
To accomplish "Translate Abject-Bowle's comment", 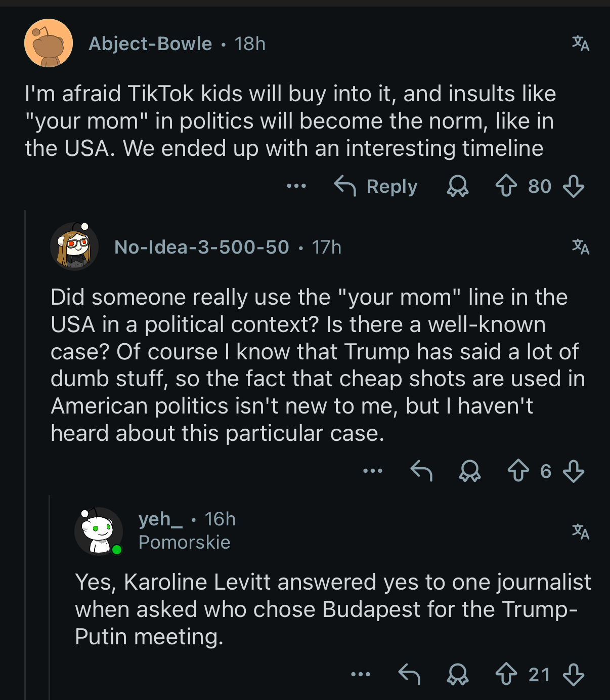I will point(581,44).
